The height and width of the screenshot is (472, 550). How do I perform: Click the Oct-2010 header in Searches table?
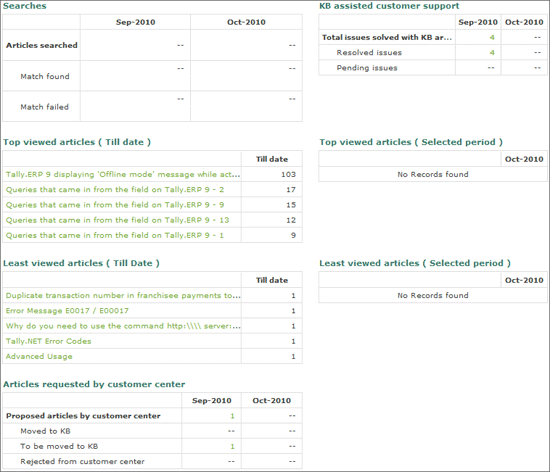point(246,22)
